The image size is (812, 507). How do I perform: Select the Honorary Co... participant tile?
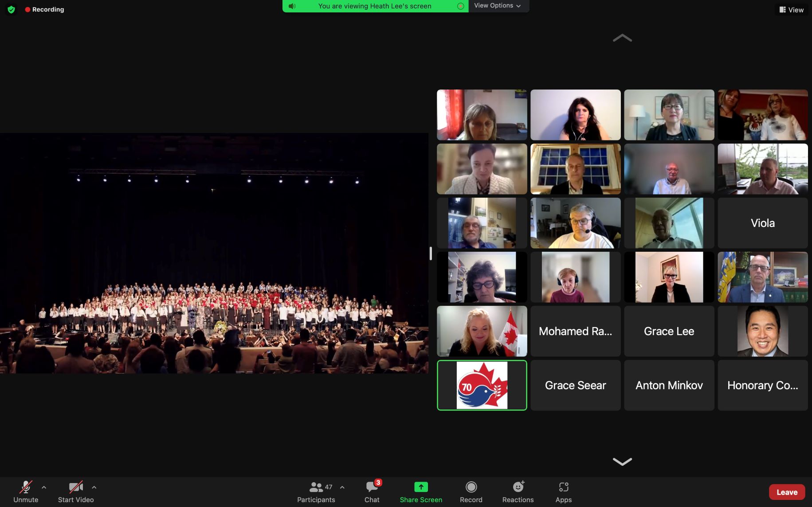point(763,385)
